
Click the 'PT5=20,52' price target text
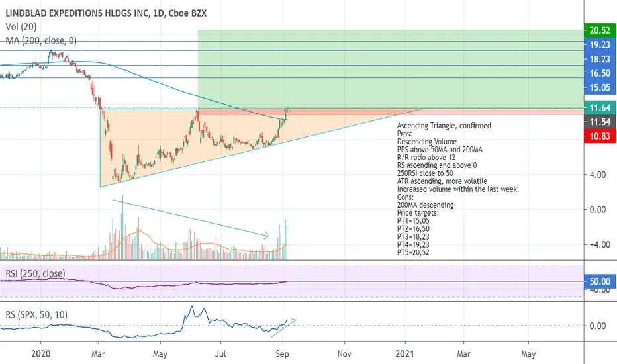click(x=413, y=252)
